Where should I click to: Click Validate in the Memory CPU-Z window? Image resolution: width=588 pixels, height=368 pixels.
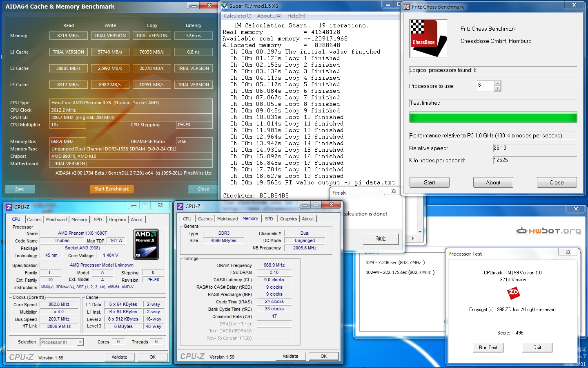click(x=290, y=356)
